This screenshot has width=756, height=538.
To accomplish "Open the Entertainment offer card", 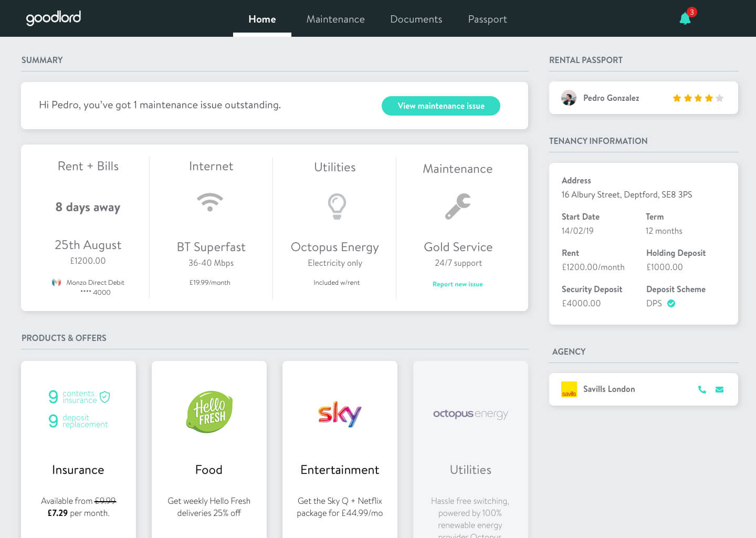I will coord(340,449).
